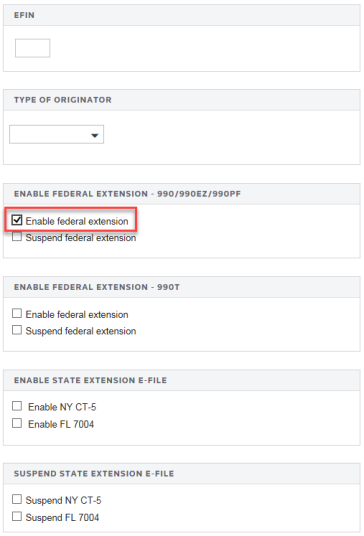Tick the checkbox beside Enable FL 7004
Image resolution: width=364 pixels, height=536 pixels.
click(x=17, y=423)
